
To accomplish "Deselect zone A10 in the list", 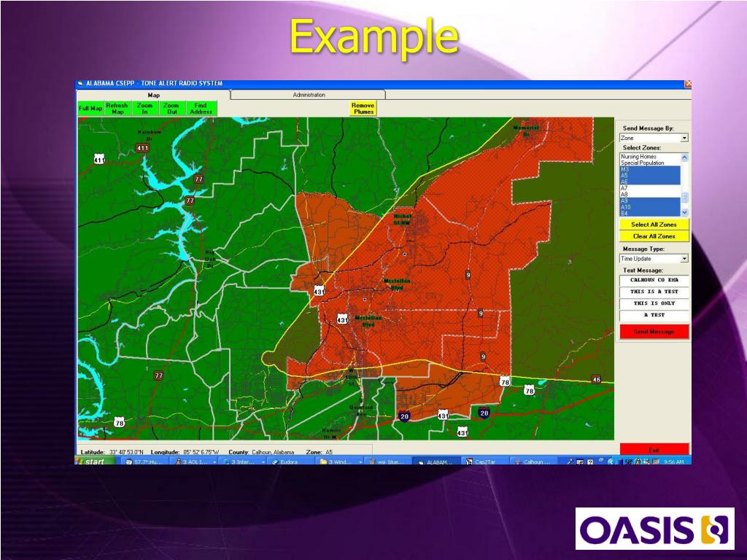I will (650, 207).
